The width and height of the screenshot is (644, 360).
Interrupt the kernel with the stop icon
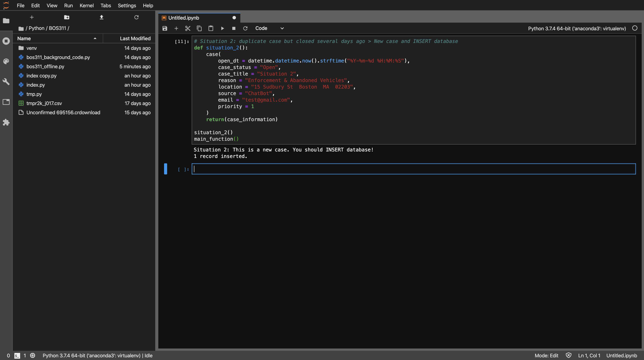click(234, 28)
